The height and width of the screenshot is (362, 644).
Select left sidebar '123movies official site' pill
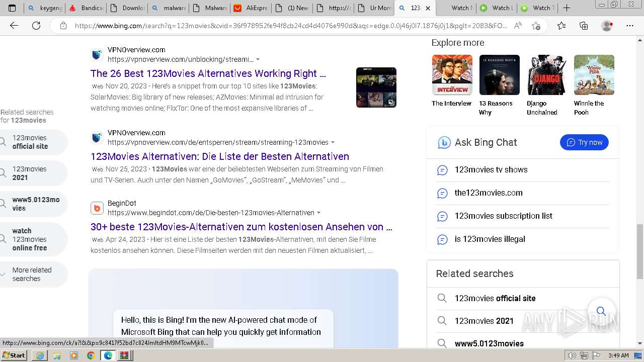point(33,142)
